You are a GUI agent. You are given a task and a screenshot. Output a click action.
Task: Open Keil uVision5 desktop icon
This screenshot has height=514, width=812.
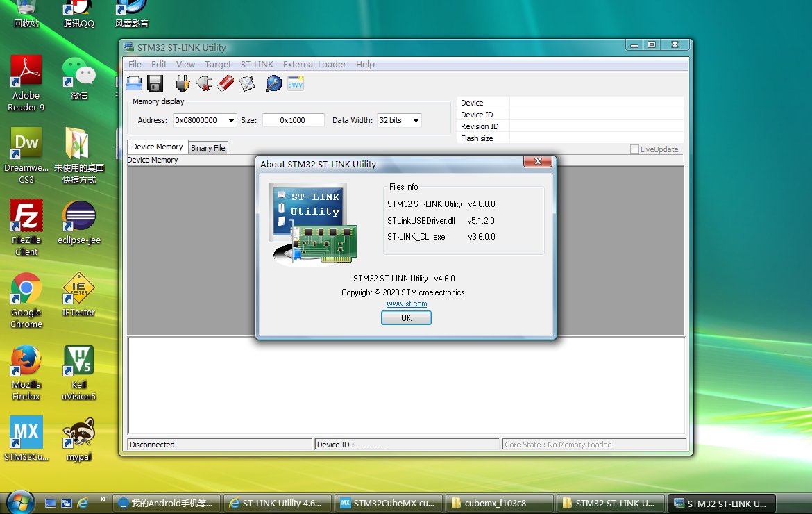point(78,373)
